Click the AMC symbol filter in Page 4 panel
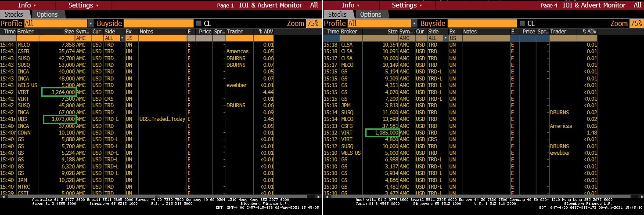The width and height of the screenshot is (644, 215). coord(406,38)
